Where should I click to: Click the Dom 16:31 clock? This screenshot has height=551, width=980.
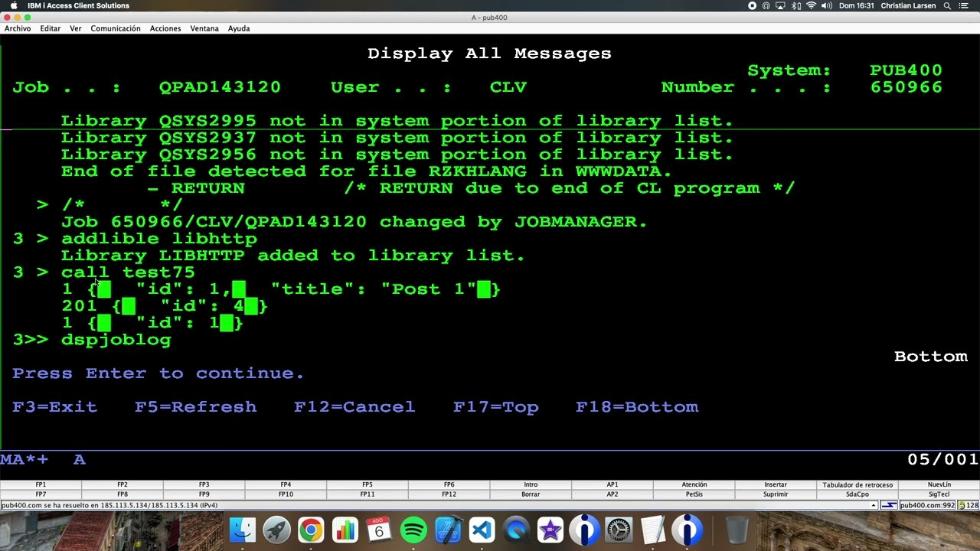[x=857, y=5]
